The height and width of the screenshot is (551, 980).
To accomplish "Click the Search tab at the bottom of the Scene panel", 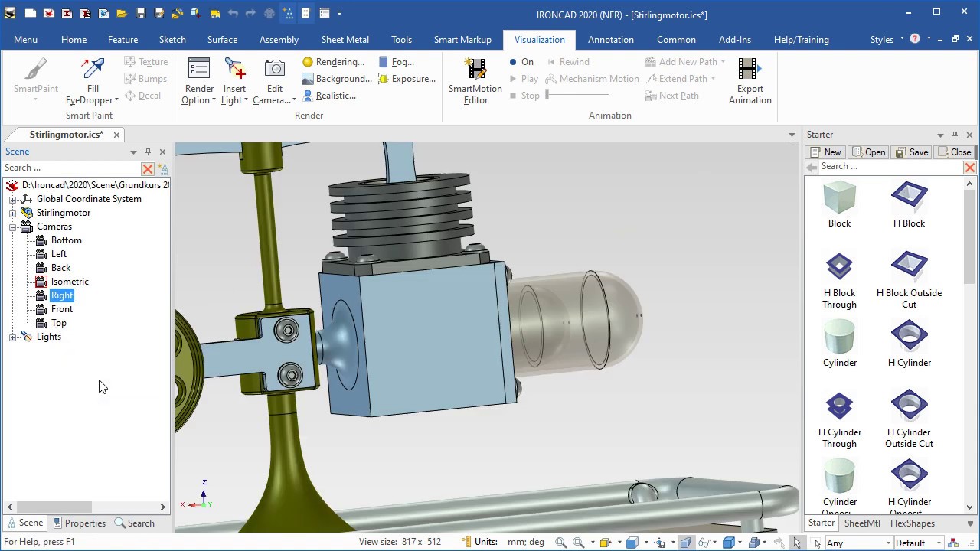I will [135, 523].
